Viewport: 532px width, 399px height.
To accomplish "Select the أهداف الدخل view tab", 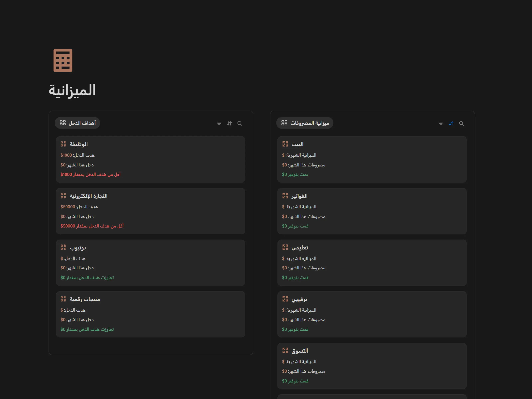I will point(77,123).
